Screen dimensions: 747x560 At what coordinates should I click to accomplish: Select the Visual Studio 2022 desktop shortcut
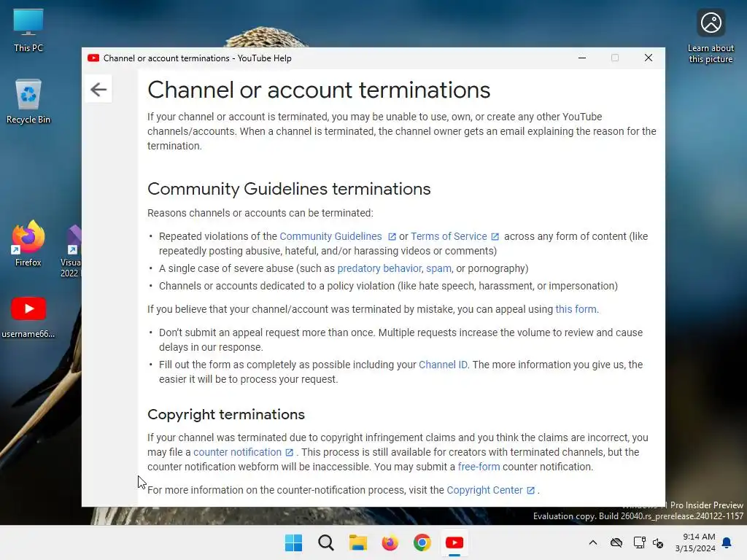pyautogui.click(x=71, y=251)
